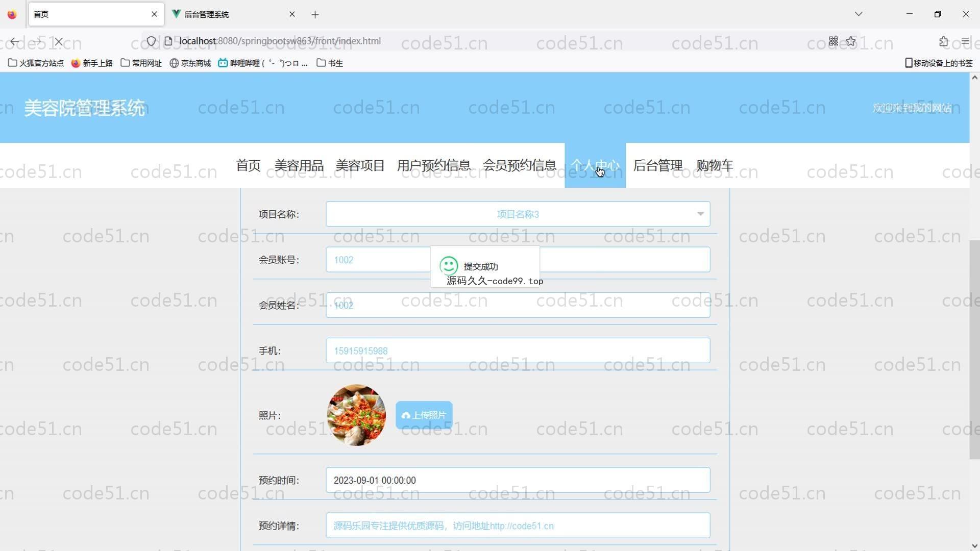Switch to the 后台管理系统 tab
The image size is (980, 551).
[x=234, y=14]
